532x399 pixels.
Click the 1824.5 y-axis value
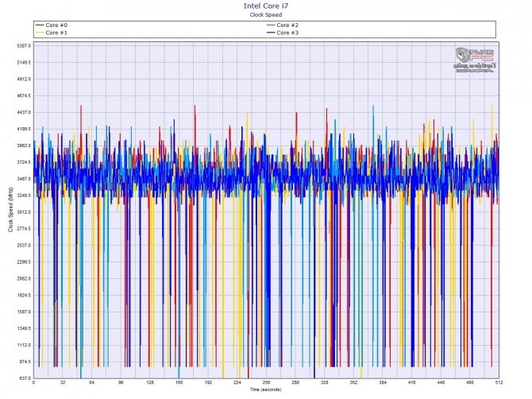click(24, 296)
